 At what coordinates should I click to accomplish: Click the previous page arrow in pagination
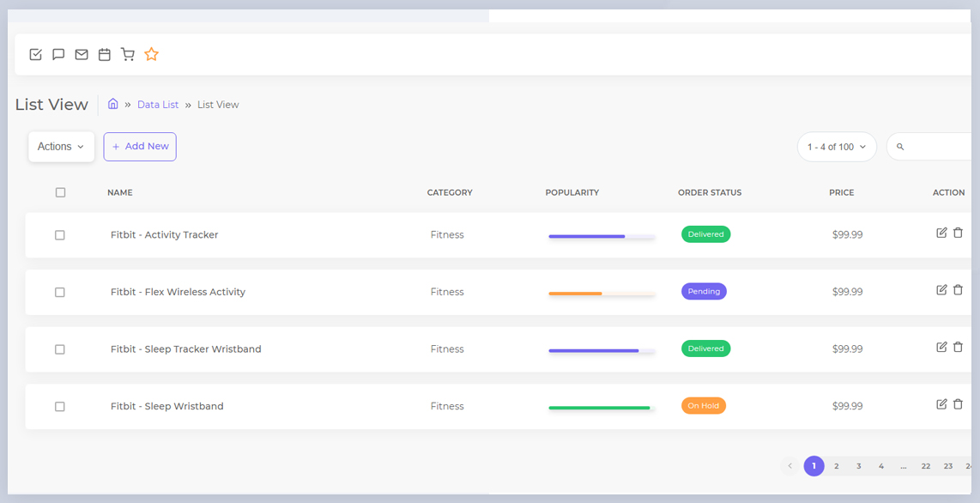click(790, 466)
